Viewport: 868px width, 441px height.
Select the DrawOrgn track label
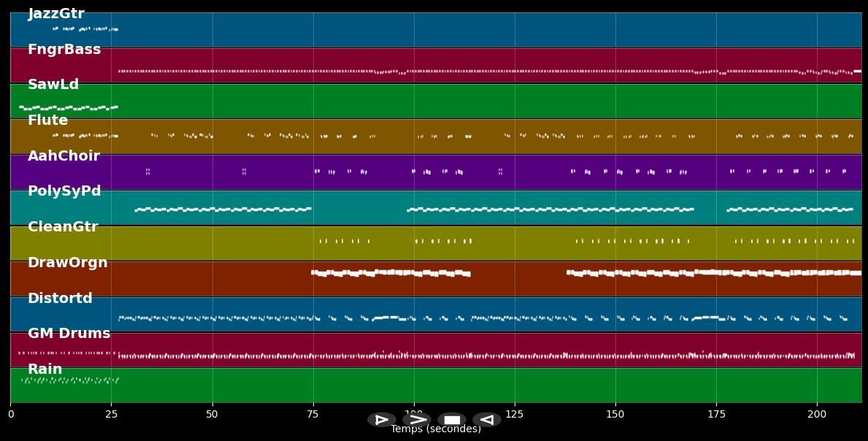[68, 263]
